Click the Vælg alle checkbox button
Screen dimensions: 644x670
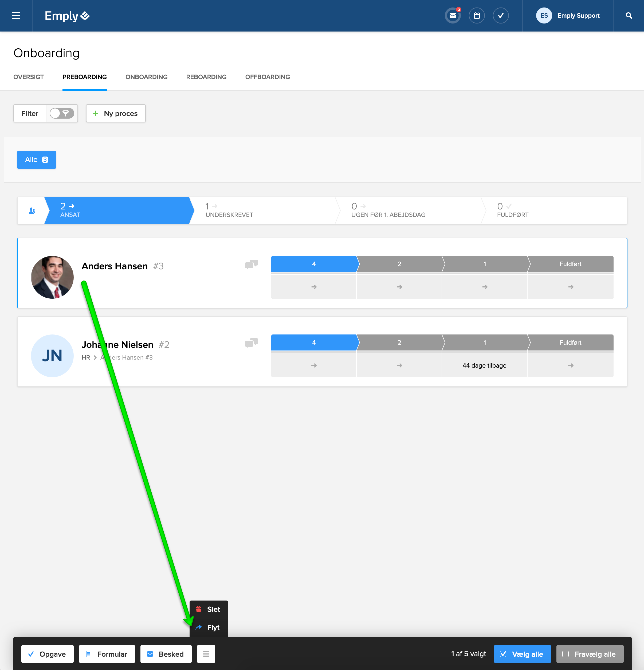tap(522, 654)
